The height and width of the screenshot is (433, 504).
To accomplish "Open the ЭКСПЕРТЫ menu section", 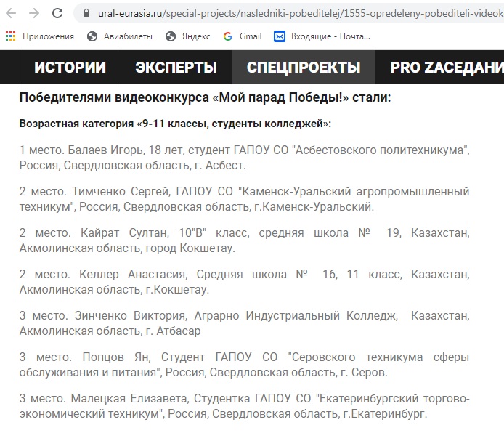I will [176, 67].
